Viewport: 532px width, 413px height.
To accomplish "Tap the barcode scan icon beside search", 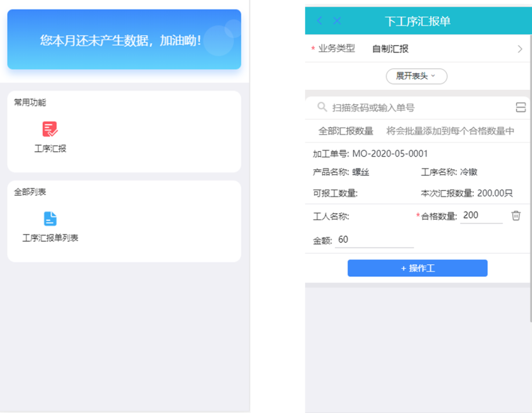I will pos(520,107).
